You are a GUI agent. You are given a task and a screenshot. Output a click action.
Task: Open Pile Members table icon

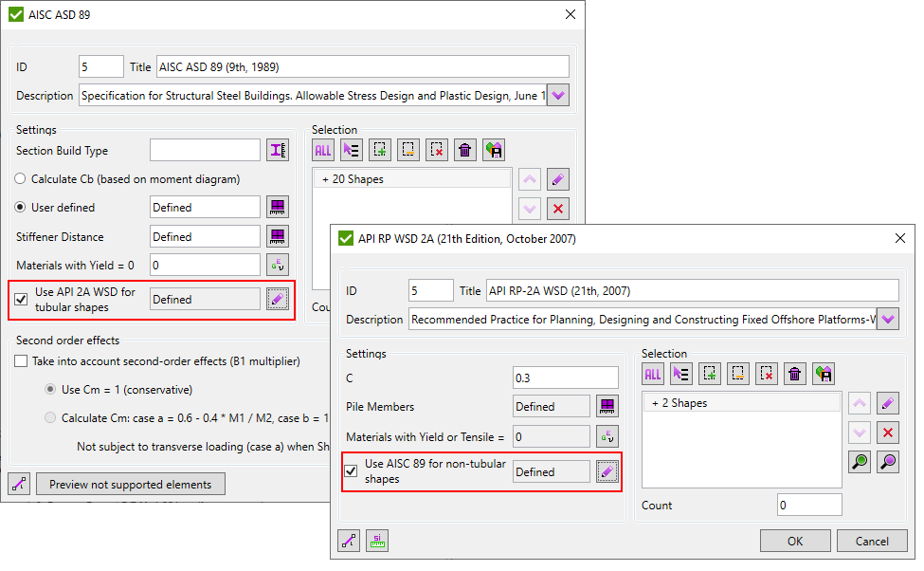607,406
